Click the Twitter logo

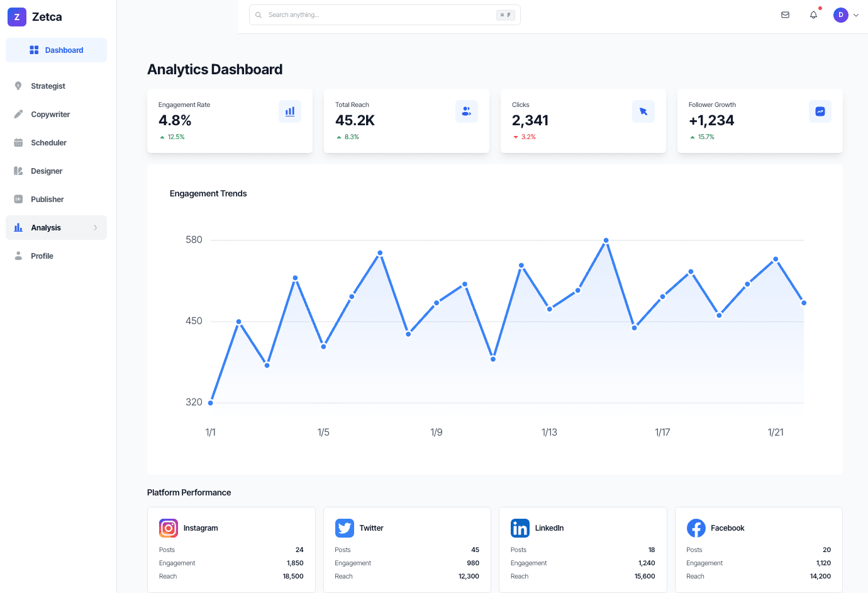pos(345,528)
